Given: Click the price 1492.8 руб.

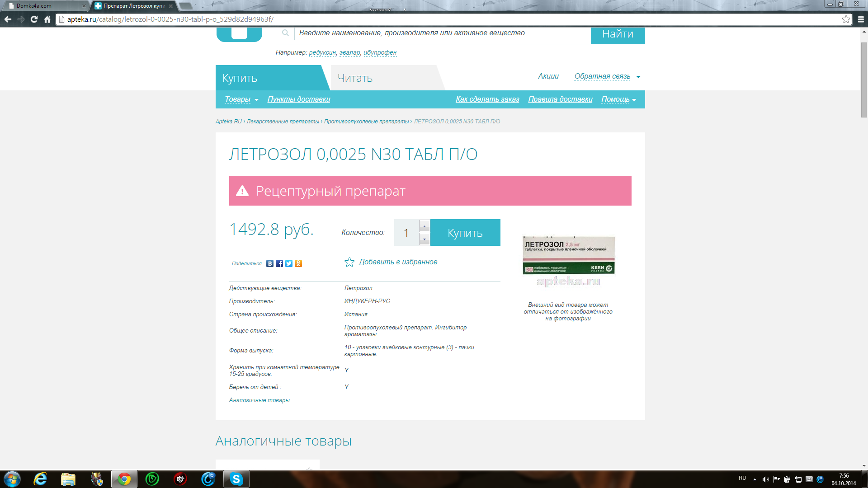Looking at the screenshot, I should pyautogui.click(x=272, y=230).
